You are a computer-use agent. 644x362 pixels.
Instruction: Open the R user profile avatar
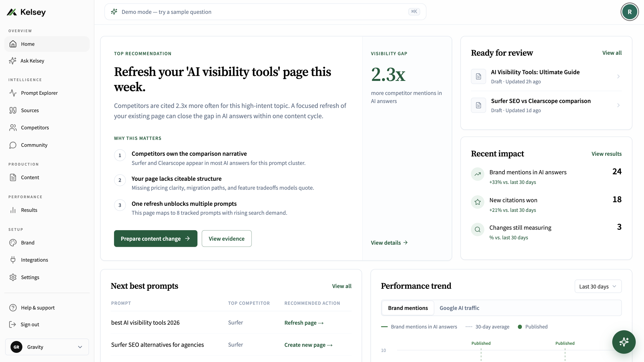click(x=629, y=12)
